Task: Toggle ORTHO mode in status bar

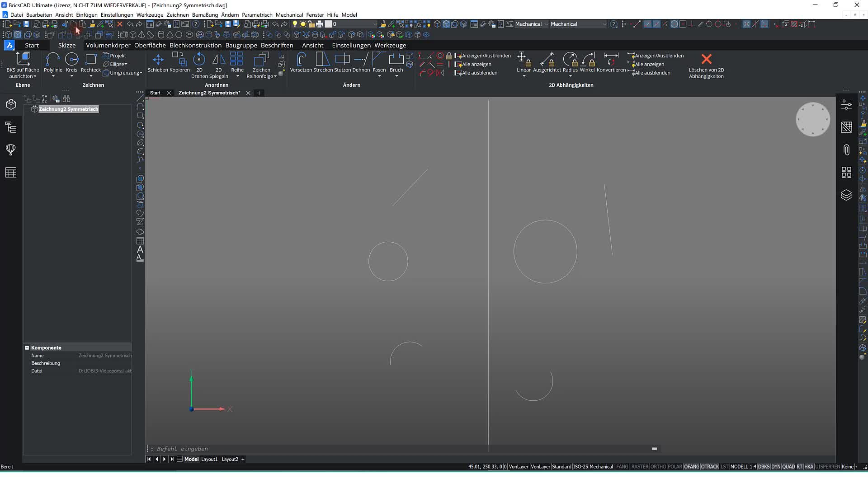Action: [658, 467]
